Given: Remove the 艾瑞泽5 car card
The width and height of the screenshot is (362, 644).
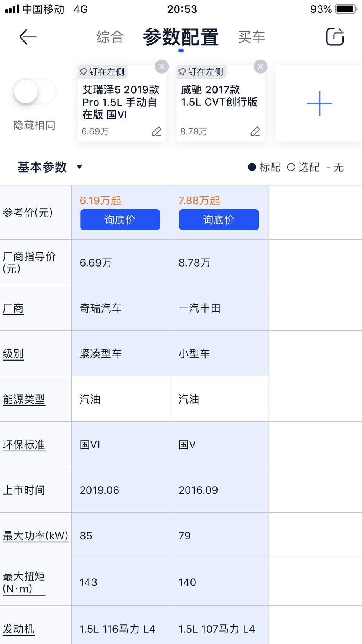Looking at the screenshot, I should pyautogui.click(x=162, y=66).
